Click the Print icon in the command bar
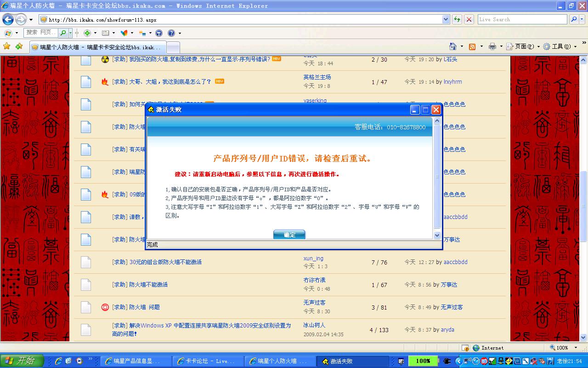This screenshot has width=588, height=368. tap(492, 46)
